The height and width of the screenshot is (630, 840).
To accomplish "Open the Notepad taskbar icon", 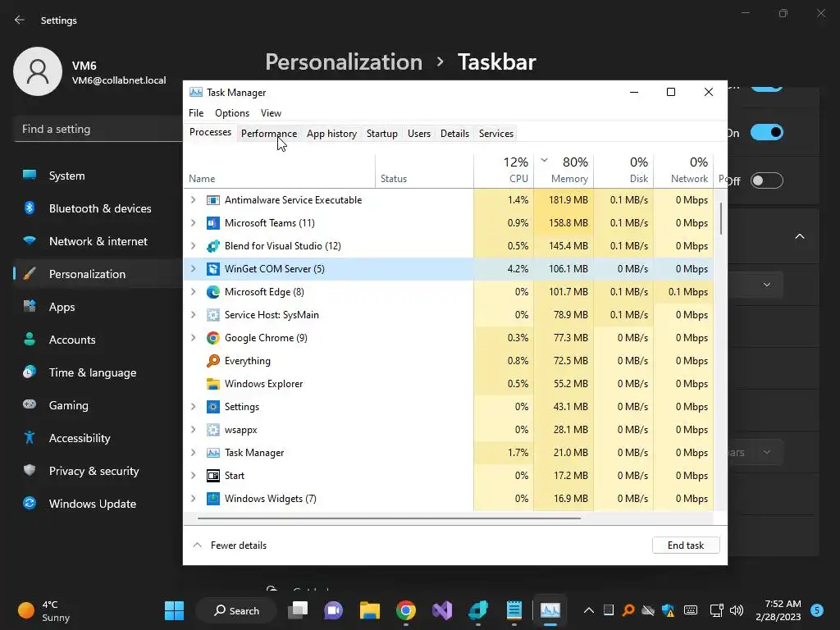I will pos(514,610).
